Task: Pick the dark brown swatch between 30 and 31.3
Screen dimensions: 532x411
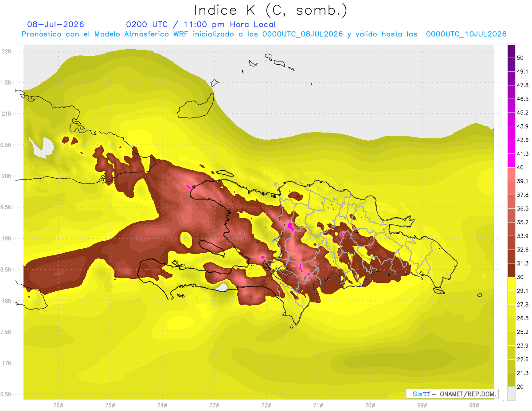Action: (x=511, y=270)
